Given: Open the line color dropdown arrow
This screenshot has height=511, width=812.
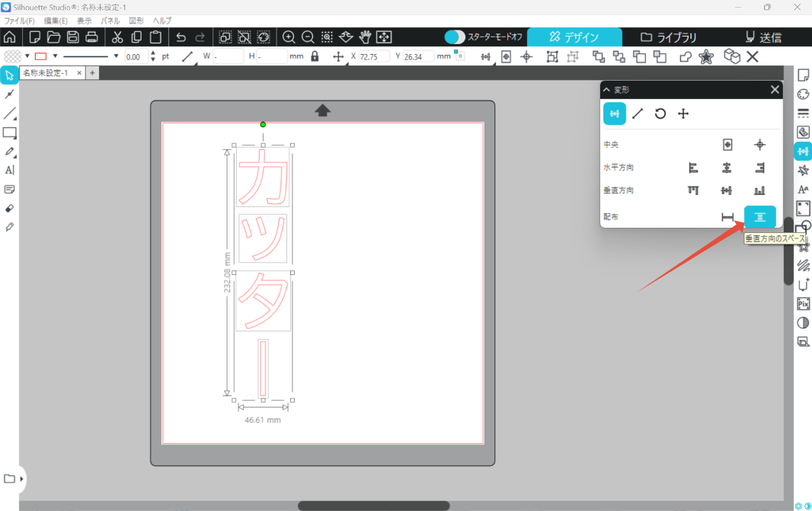Looking at the screenshot, I should coord(55,56).
